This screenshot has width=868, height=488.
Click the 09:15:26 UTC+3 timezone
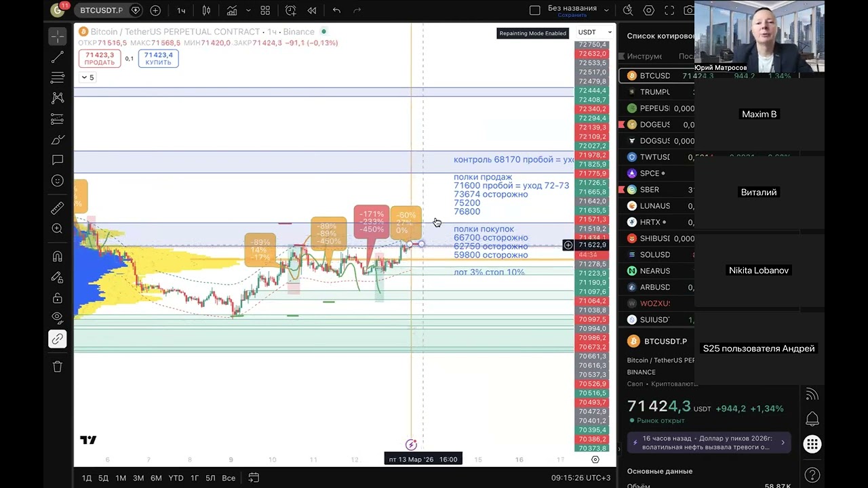coord(580,478)
